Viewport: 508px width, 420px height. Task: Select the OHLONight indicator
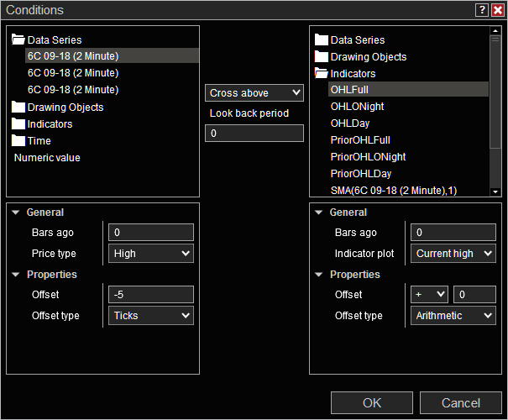point(358,107)
